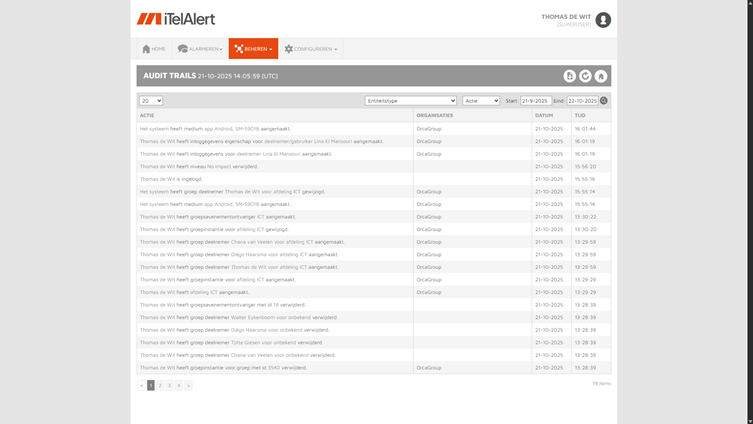Viewport: 753px width, 424px height.
Task: Select row 'groep deelnemer Walter Eykenboom voor onbekend verwijderd'
Action: (x=374, y=317)
